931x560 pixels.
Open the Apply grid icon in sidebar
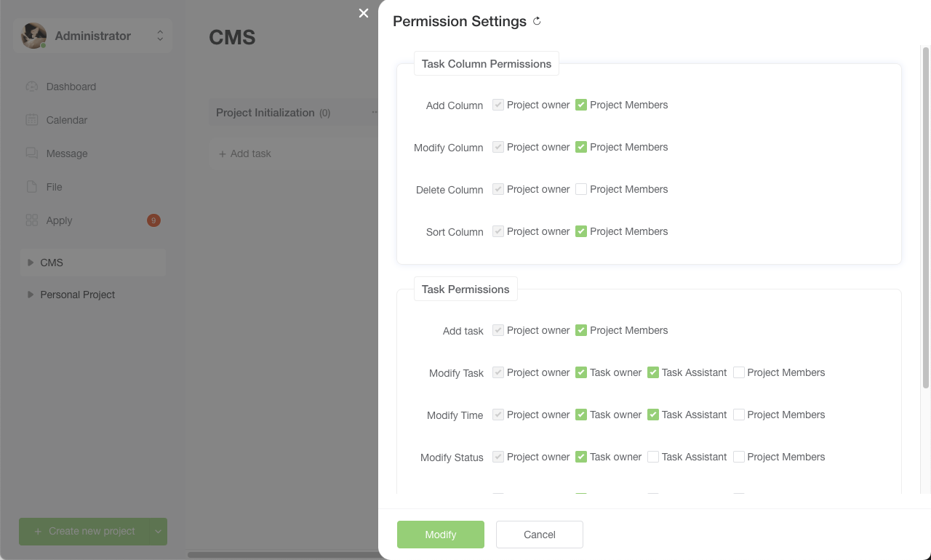[32, 220]
